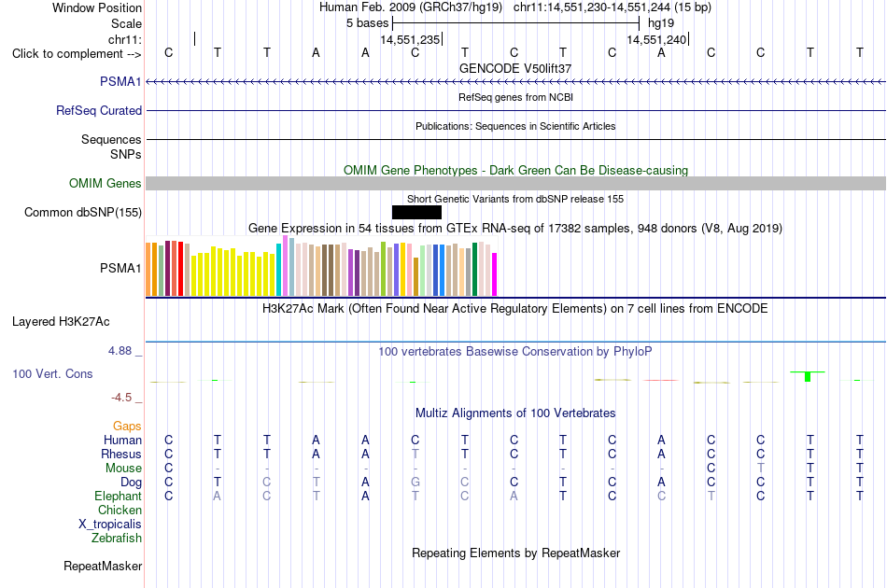Click the 'H3K27Ac Mark' ENCODE track title
Image resolution: width=887 pixels, height=588 pixels.
pyautogui.click(x=515, y=309)
